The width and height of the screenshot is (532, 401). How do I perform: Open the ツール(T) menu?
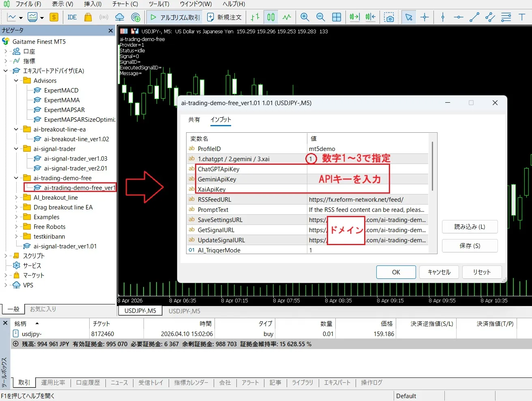tap(159, 4)
